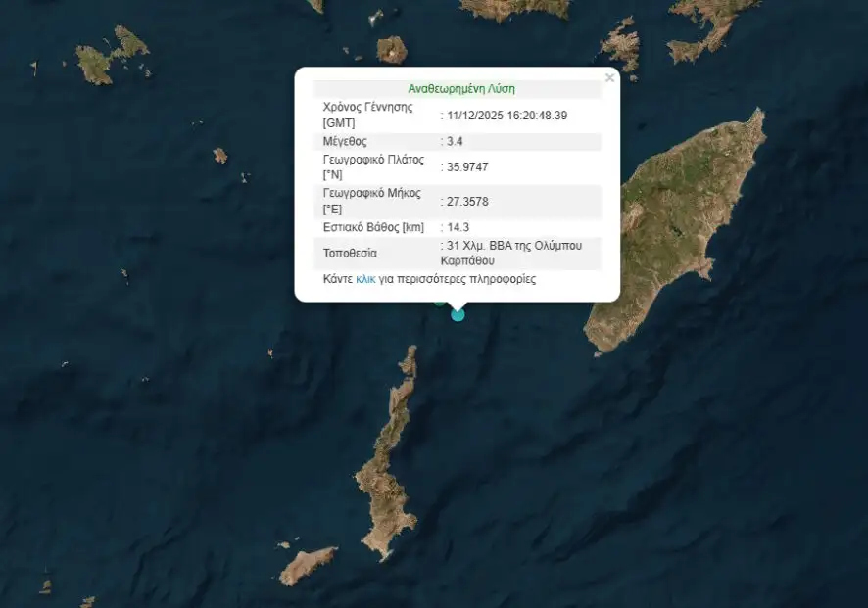Click the origin time 11/12/2025 16:20:48.39

pos(507,116)
